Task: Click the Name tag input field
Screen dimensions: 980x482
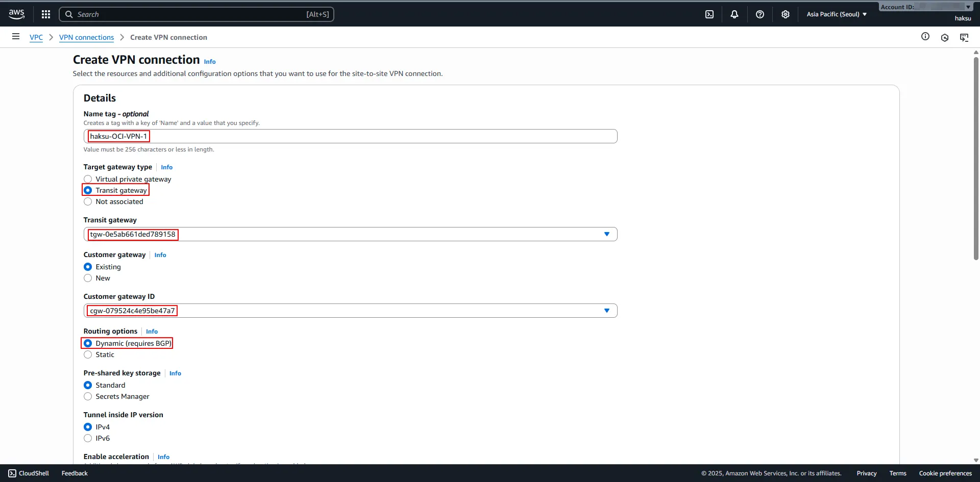Action: pyautogui.click(x=350, y=136)
